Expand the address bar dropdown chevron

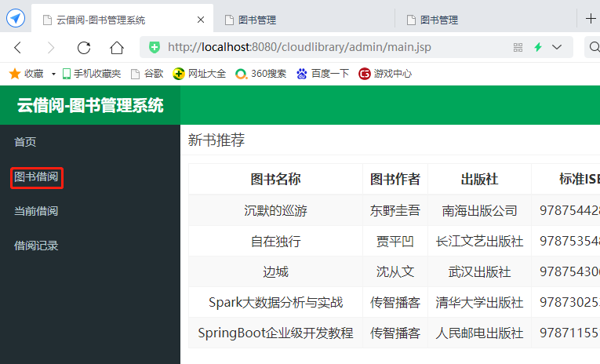(x=557, y=47)
